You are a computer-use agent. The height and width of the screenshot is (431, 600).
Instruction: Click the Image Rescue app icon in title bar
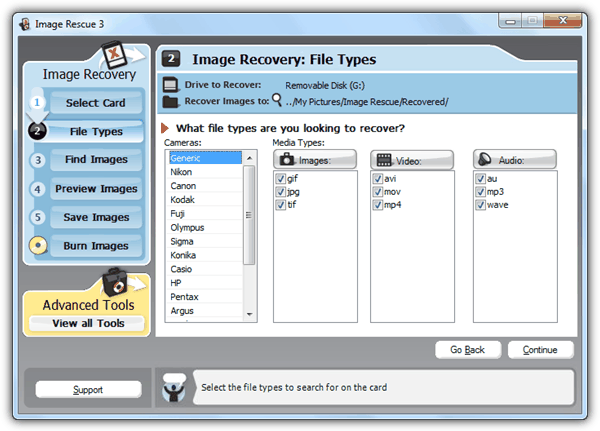(x=25, y=24)
